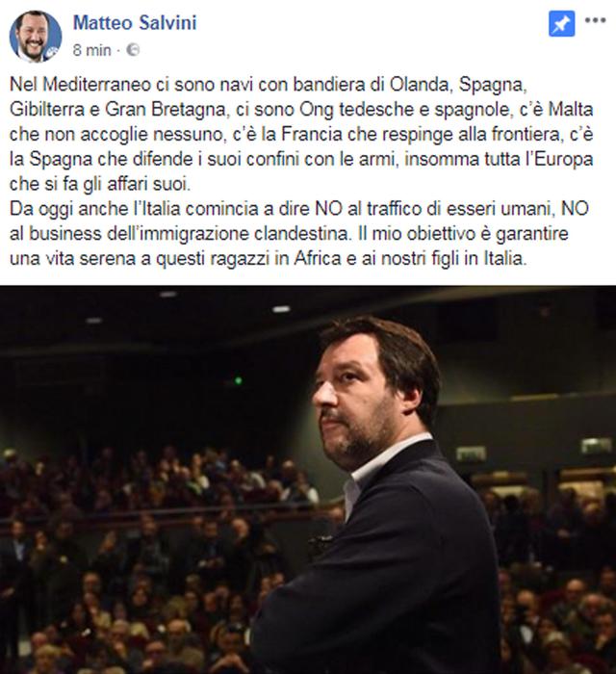Click the last line ending "figli in Italia."
Screen dimensions: 616x674
(268, 259)
